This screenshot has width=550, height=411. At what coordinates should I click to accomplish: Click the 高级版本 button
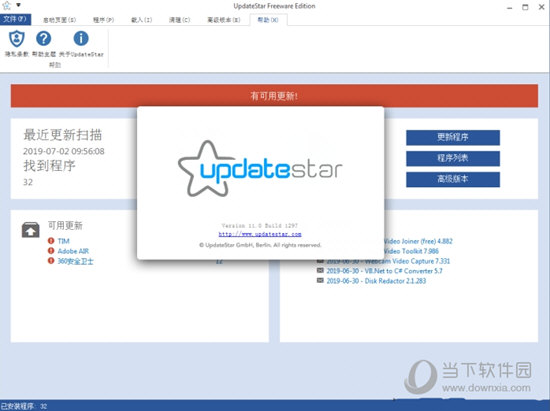(x=453, y=179)
